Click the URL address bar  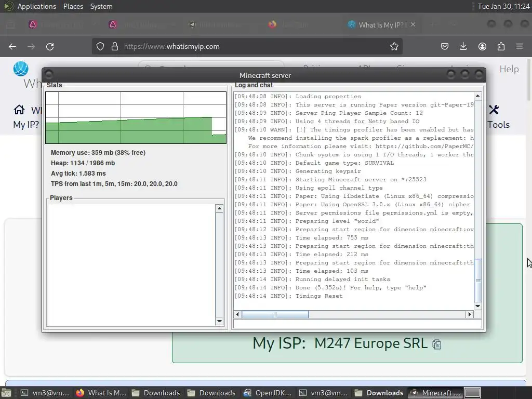(x=247, y=46)
